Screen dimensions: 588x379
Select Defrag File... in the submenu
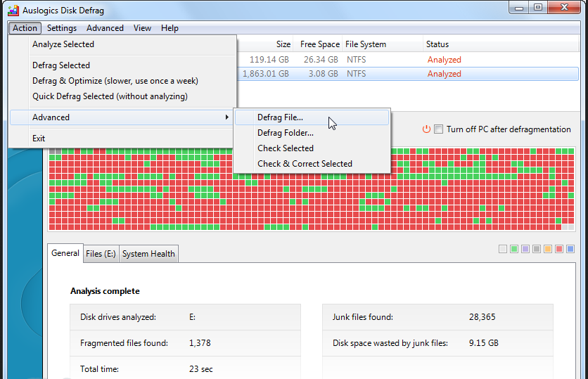312,117
